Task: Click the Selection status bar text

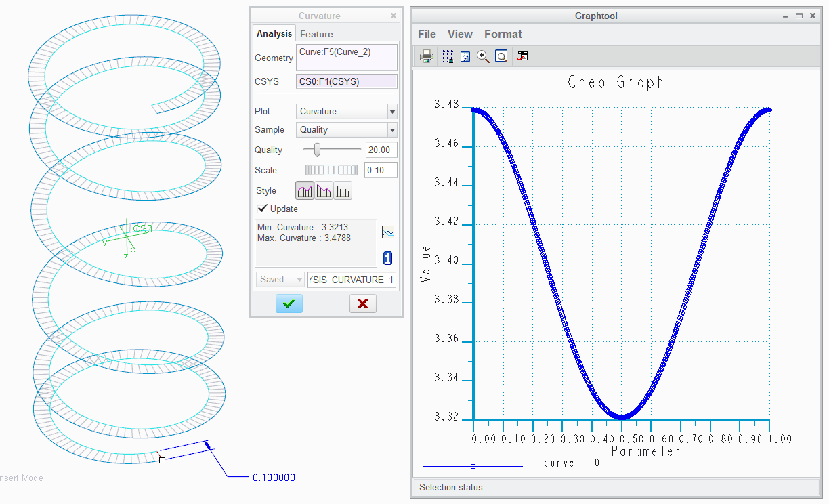Action: click(x=454, y=487)
